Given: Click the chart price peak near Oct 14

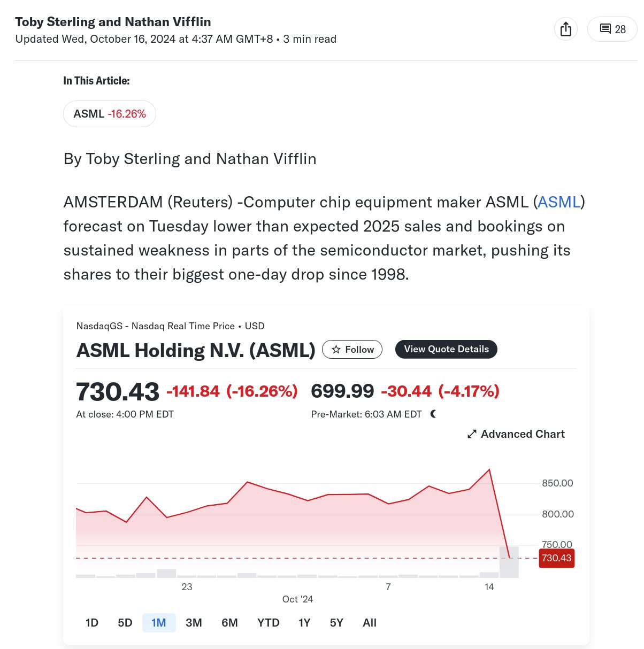Looking at the screenshot, I should click(x=489, y=469).
